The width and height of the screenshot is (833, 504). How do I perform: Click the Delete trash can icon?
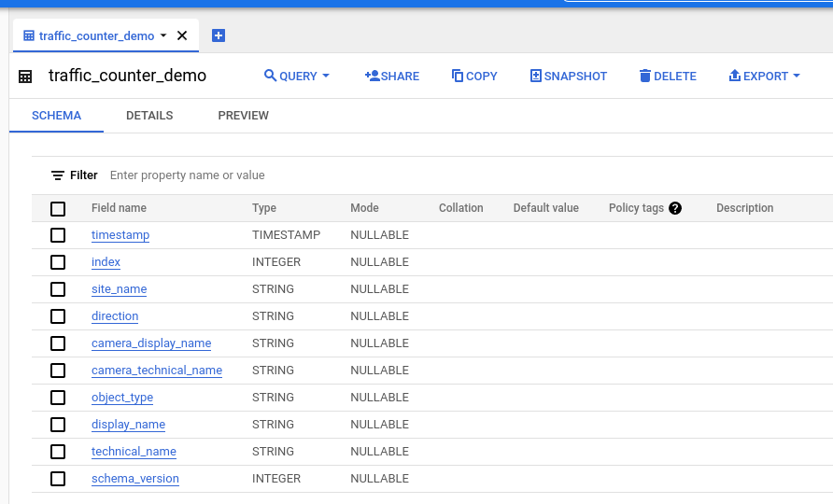click(644, 76)
